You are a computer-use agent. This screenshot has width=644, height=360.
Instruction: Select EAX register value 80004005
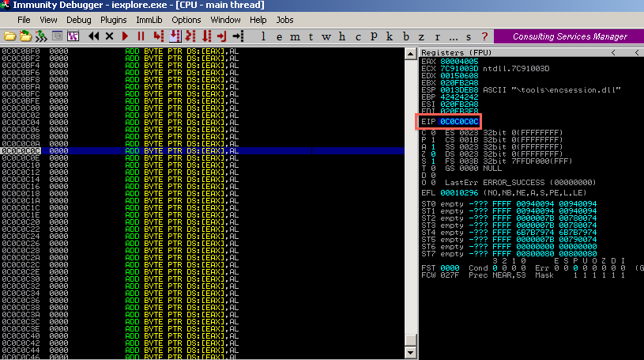459,61
